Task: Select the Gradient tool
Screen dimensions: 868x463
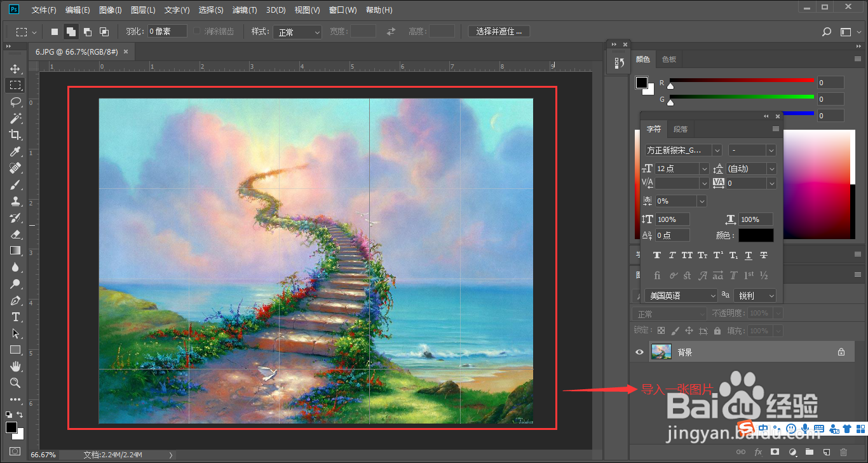Action: pyautogui.click(x=15, y=251)
